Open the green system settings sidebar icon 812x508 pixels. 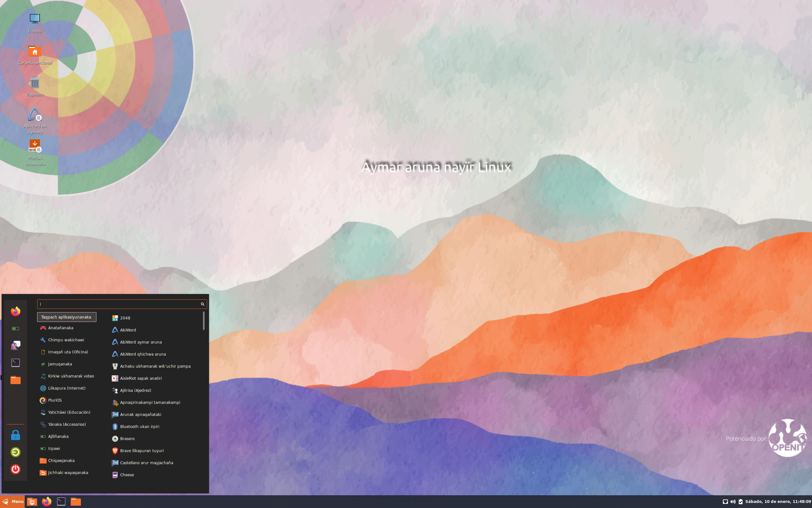pos(16,329)
